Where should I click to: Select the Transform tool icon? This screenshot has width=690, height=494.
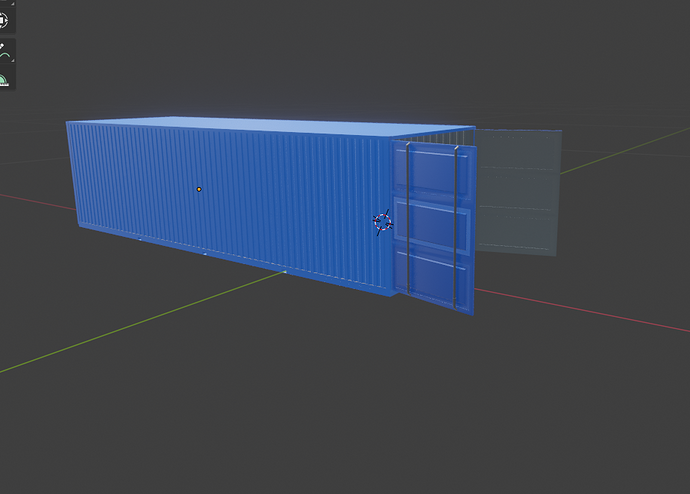pos(3,20)
